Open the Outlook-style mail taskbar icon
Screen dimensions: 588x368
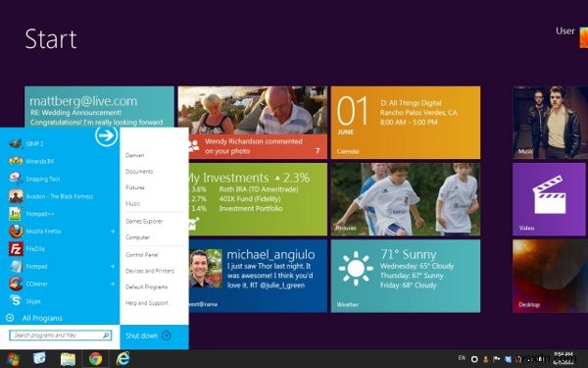39,358
